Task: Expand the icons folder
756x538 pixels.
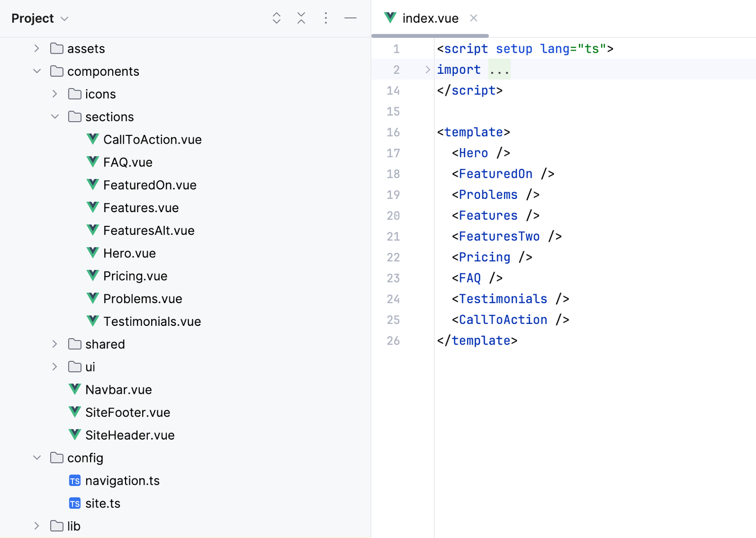Action: (x=55, y=94)
